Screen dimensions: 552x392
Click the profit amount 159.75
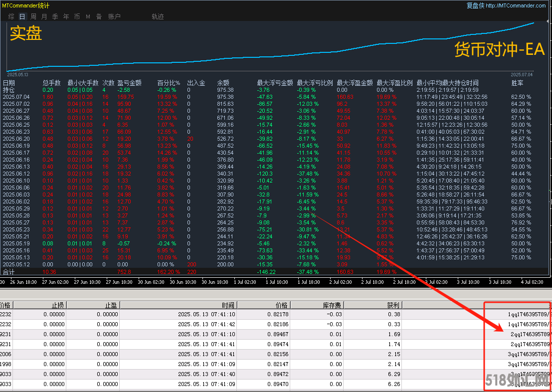126,97
